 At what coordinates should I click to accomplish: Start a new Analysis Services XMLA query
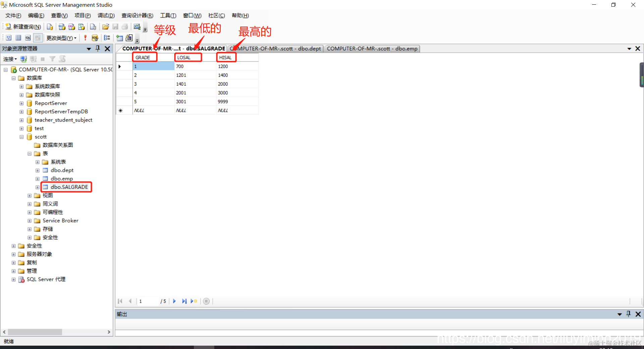tap(81, 27)
